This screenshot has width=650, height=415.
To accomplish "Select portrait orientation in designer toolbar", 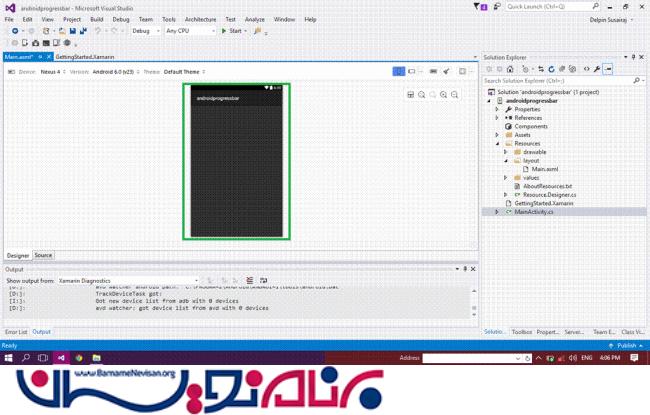I will [398, 72].
